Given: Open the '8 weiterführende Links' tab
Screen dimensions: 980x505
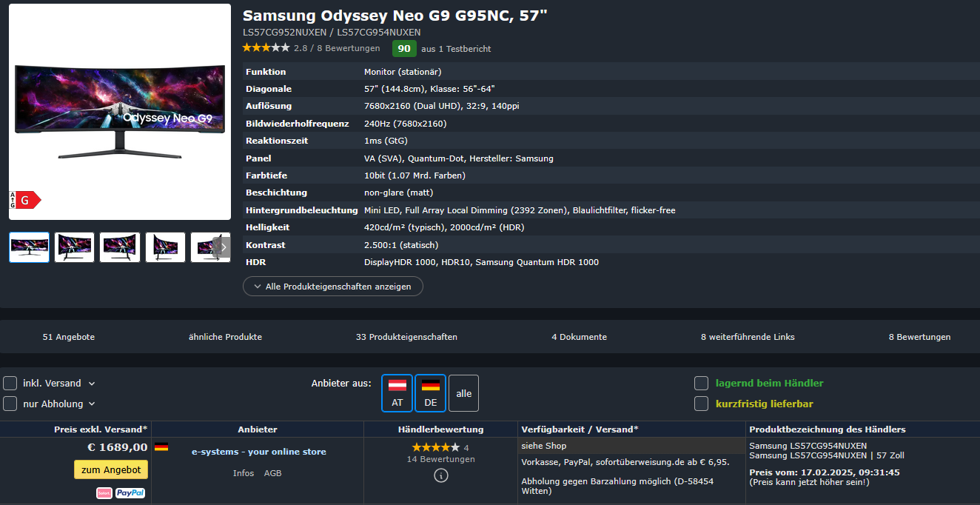Looking at the screenshot, I should pyautogui.click(x=748, y=337).
